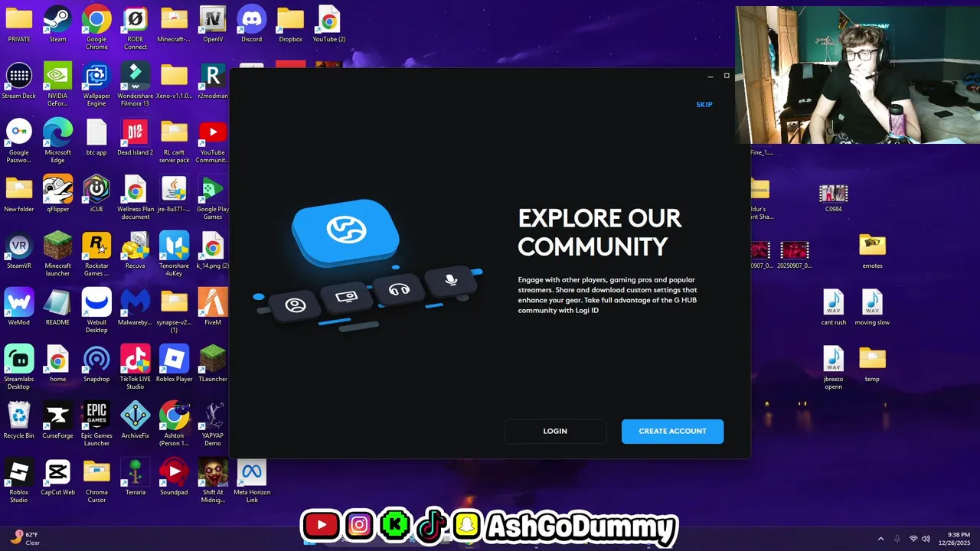This screenshot has width=980, height=551.
Task: Open Webull Desktop shortcut
Action: (96, 310)
